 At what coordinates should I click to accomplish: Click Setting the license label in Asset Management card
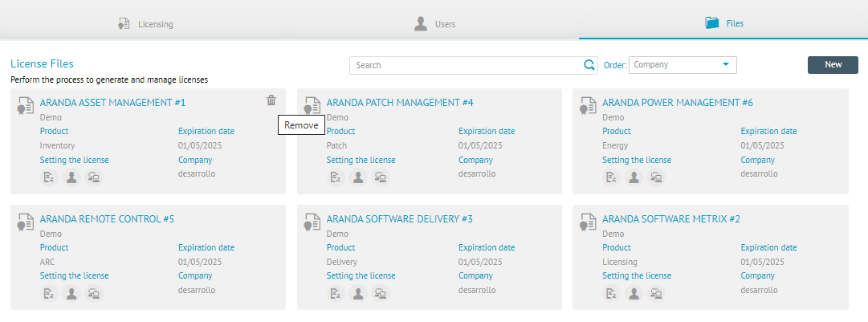pyautogui.click(x=74, y=161)
